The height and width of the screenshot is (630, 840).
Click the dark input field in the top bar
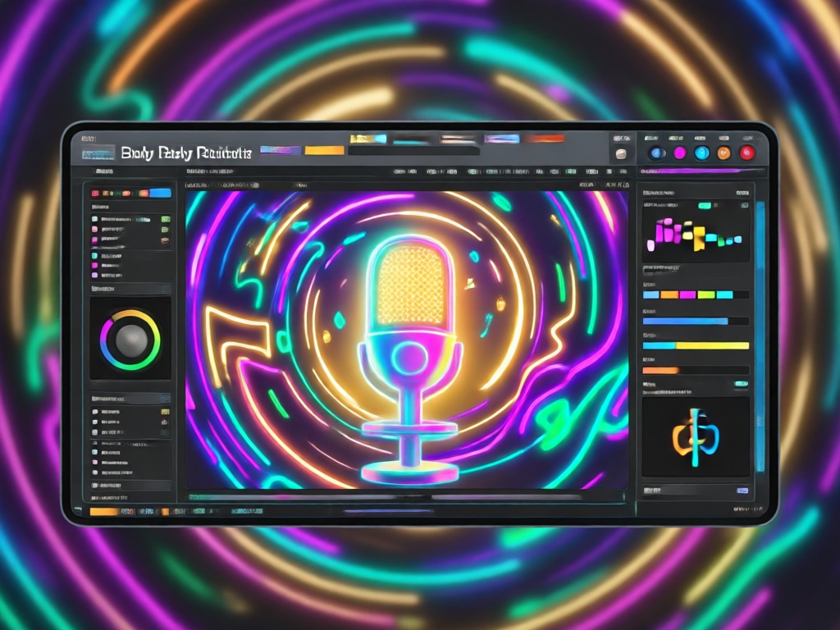pos(413,151)
